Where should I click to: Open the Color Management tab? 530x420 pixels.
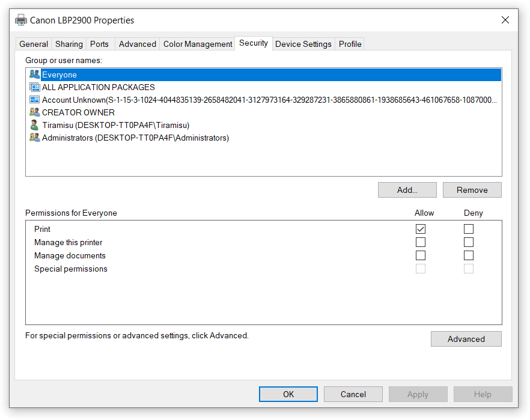[x=198, y=44]
